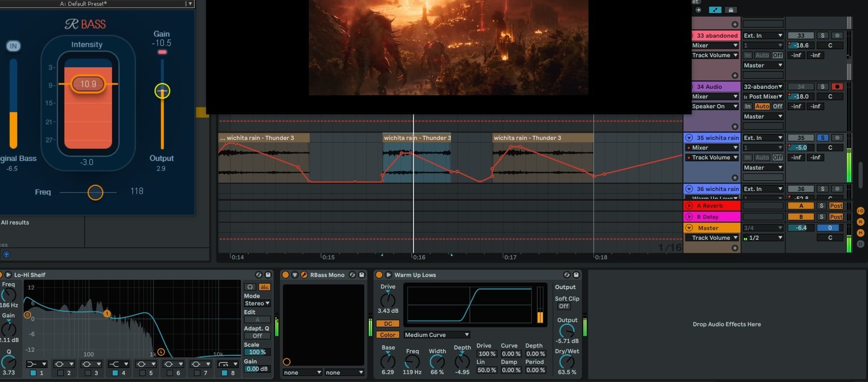Screen dimensions: 868x382
Task: Select the middle wichita rain Thunder 3 clip
Action: coord(416,138)
